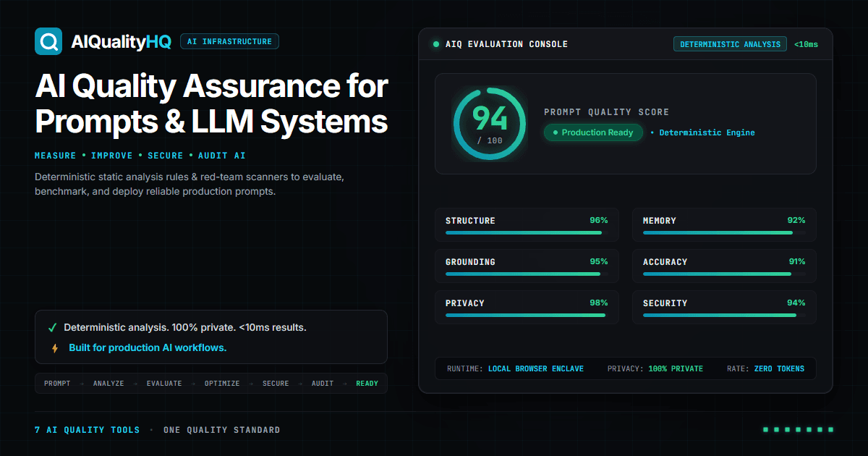Image resolution: width=868 pixels, height=456 pixels.
Task: Click the 94% value on the Security card
Action: point(796,303)
